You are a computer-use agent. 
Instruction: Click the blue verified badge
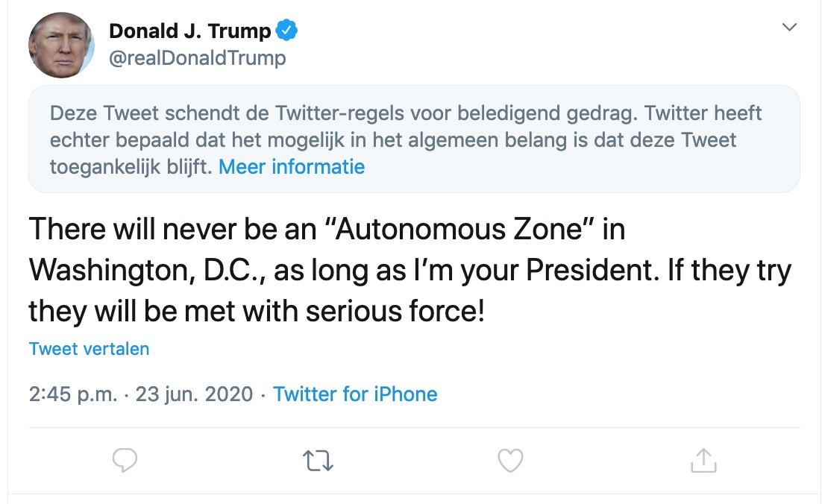tap(287, 31)
